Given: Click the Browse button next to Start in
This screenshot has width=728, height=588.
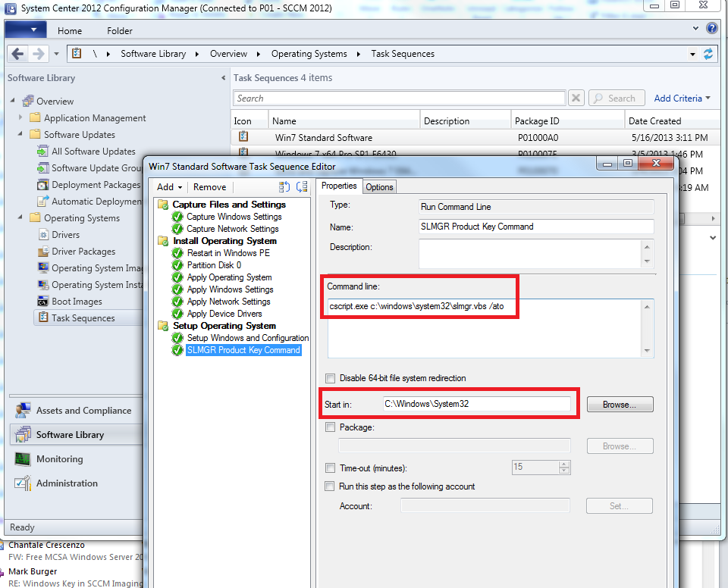Looking at the screenshot, I should pos(619,404).
